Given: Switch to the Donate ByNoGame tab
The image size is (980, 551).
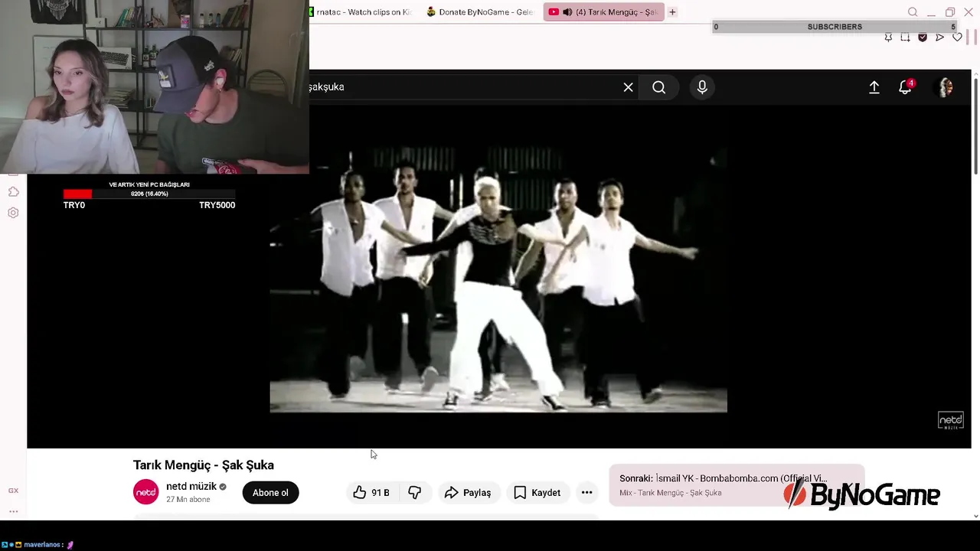Looking at the screenshot, I should click(x=482, y=12).
